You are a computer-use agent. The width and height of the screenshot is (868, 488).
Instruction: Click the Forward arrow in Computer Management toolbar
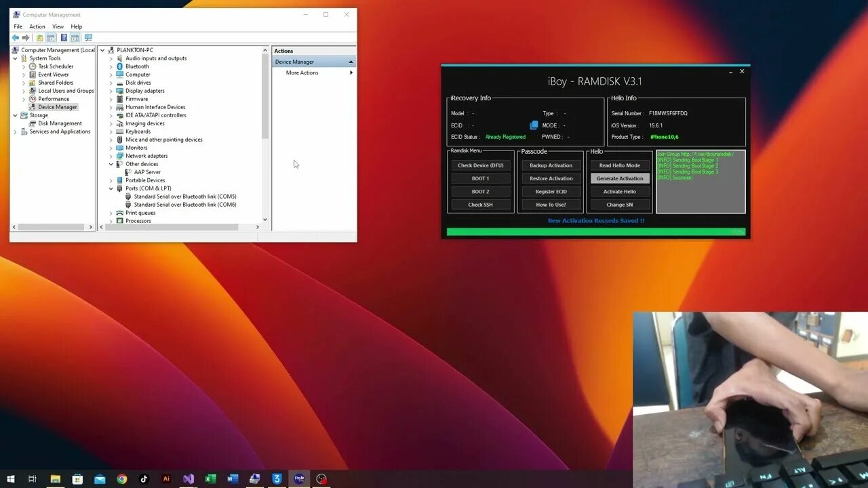point(26,38)
